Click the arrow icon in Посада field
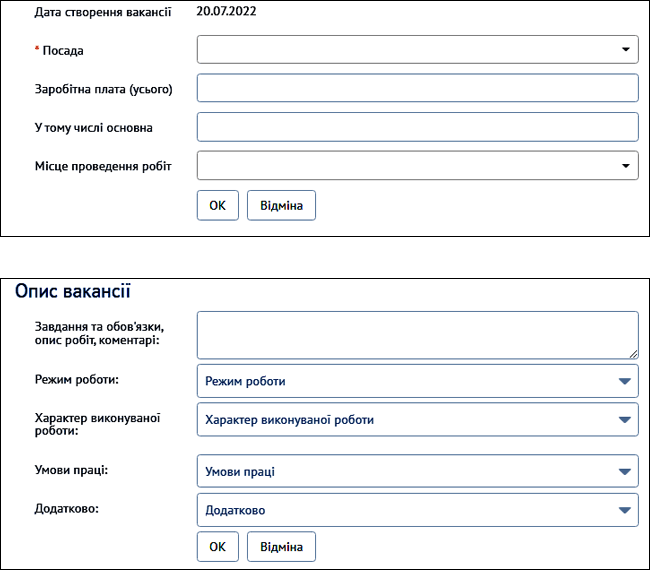650x570 pixels. click(625, 49)
